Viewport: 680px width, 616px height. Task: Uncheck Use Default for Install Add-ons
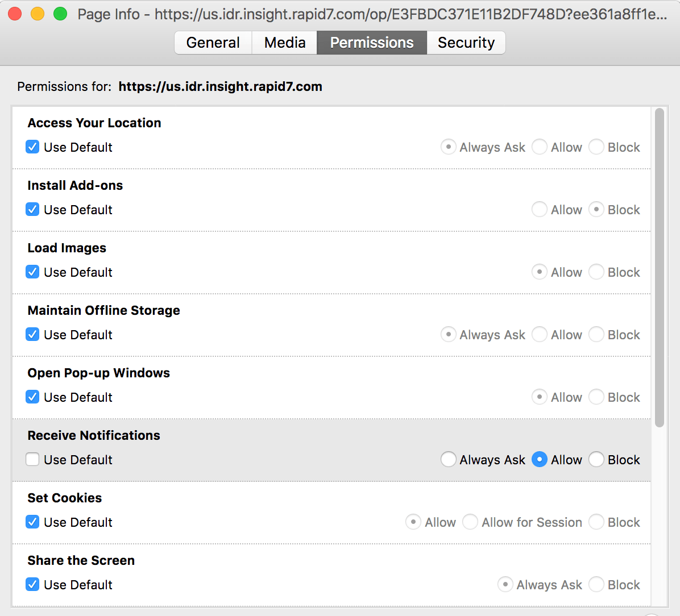(32, 209)
